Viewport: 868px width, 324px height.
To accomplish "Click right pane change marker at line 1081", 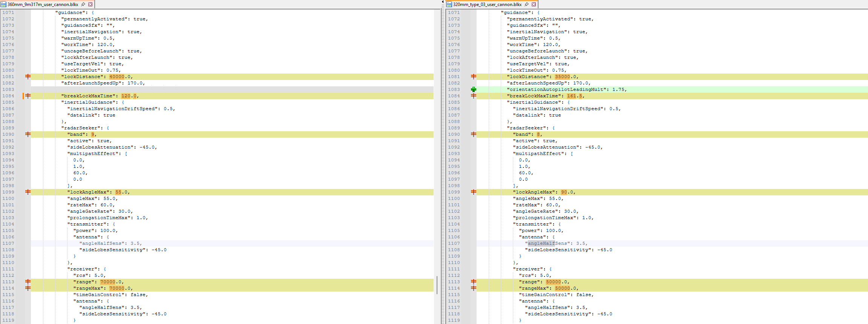I will 474,77.
